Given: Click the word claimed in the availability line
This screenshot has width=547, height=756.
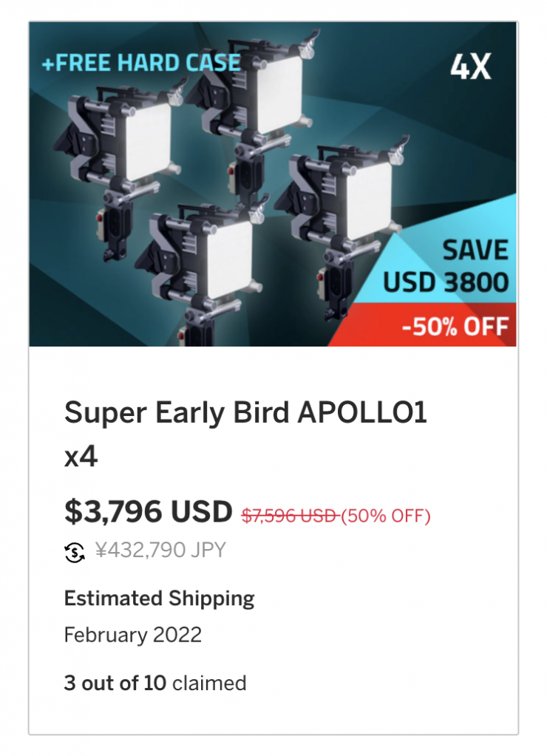Looking at the screenshot, I should [209, 683].
